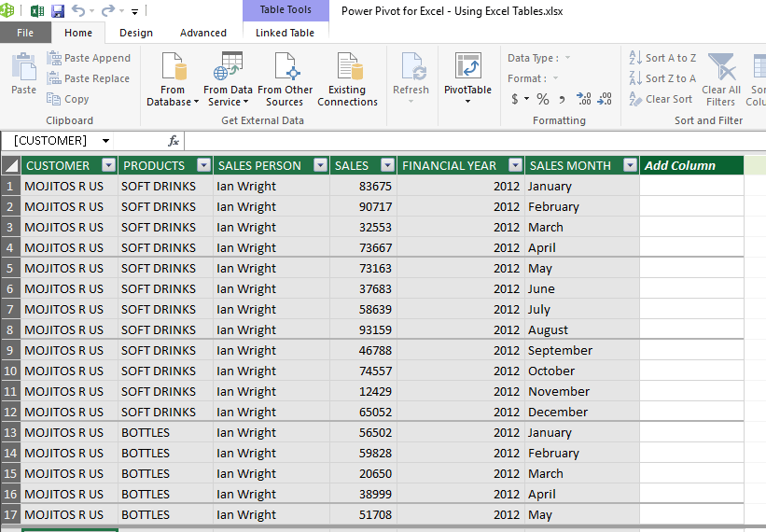Click Paste Replace
This screenshot has width=766, height=532.
89,78
